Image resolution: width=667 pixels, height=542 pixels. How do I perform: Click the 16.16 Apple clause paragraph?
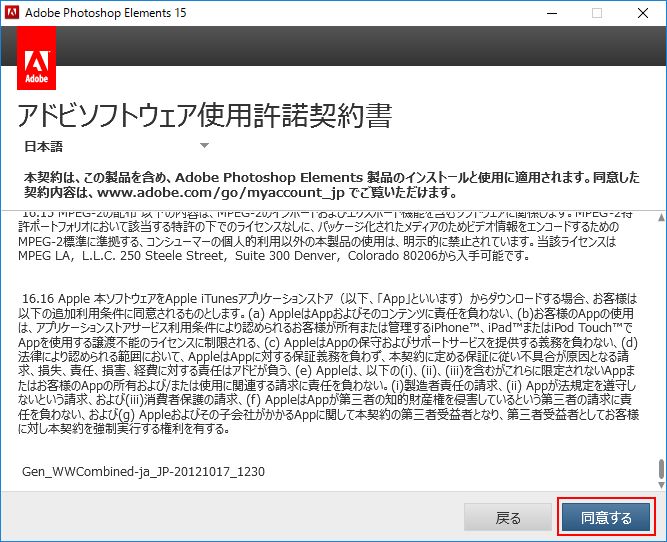[x=328, y=363]
